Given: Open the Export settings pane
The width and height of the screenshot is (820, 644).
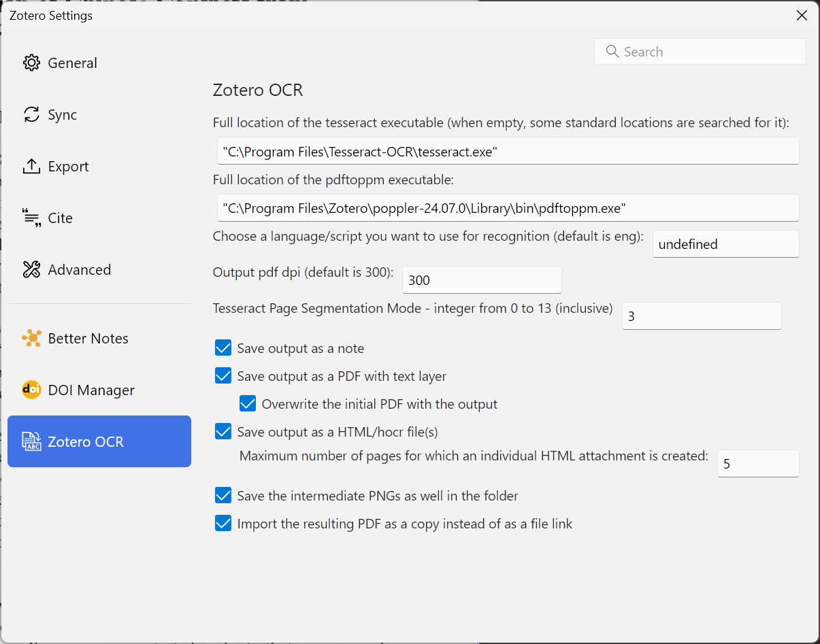Looking at the screenshot, I should click(99, 167).
